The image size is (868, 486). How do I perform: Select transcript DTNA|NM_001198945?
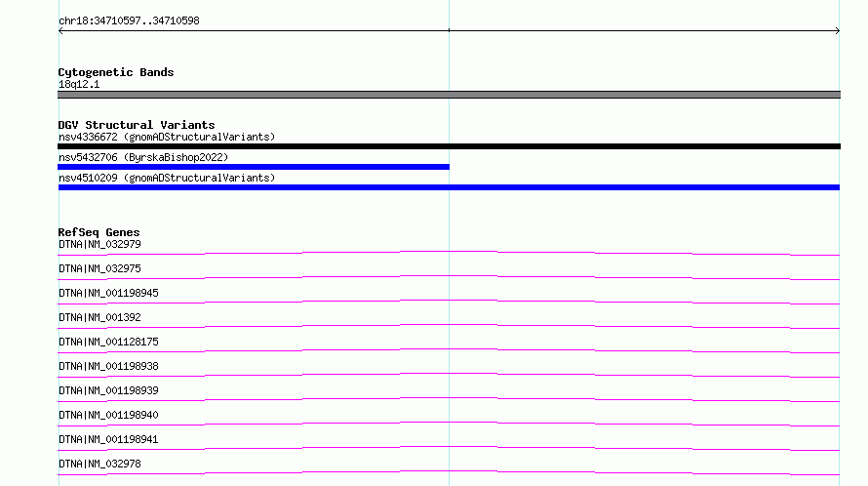(108, 293)
